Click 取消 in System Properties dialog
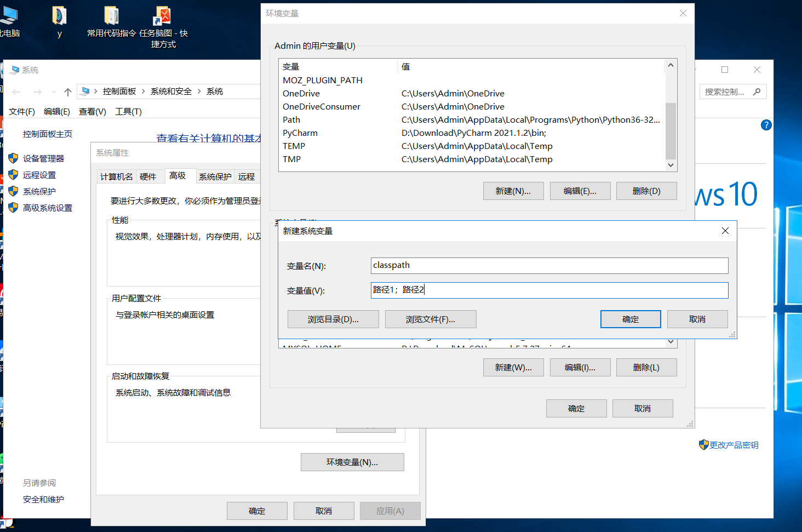 click(324, 511)
